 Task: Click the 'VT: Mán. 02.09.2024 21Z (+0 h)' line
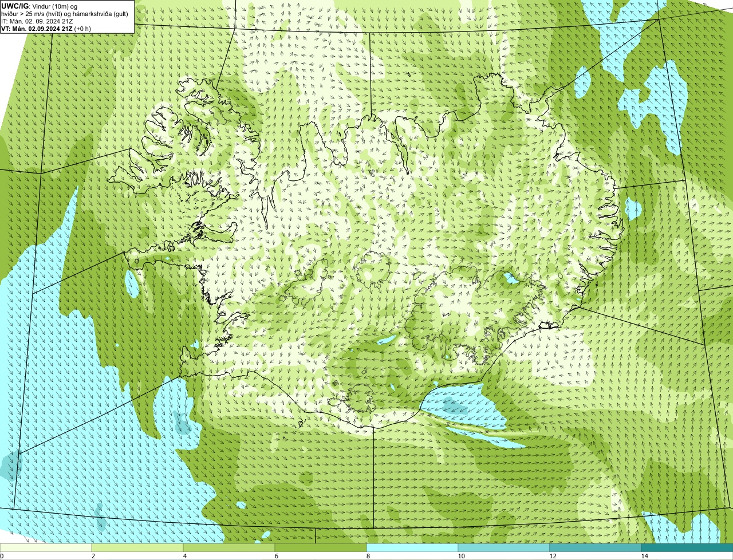pyautogui.click(x=46, y=29)
